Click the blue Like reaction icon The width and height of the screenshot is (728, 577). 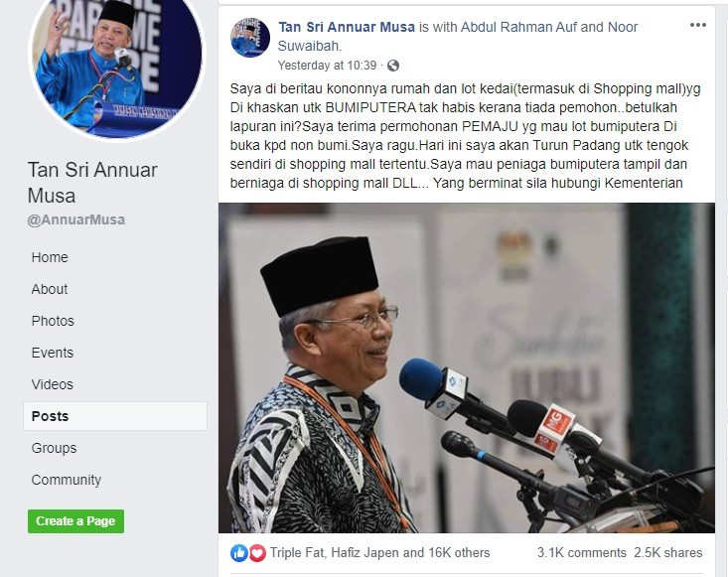(x=239, y=553)
